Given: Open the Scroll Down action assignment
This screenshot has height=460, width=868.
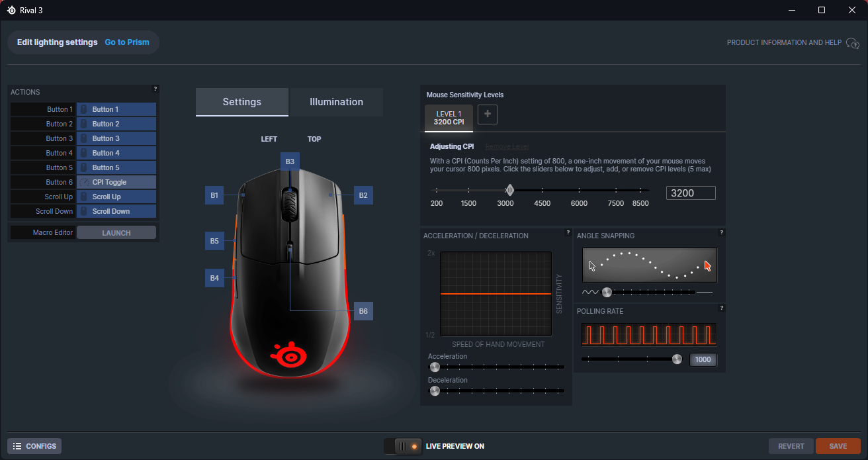Looking at the screenshot, I should (116, 211).
